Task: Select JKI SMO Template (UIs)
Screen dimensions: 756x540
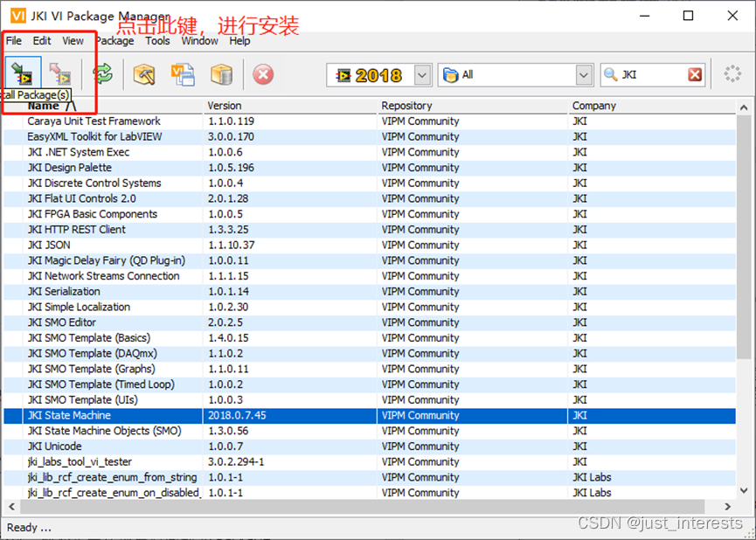Action: [370, 399]
